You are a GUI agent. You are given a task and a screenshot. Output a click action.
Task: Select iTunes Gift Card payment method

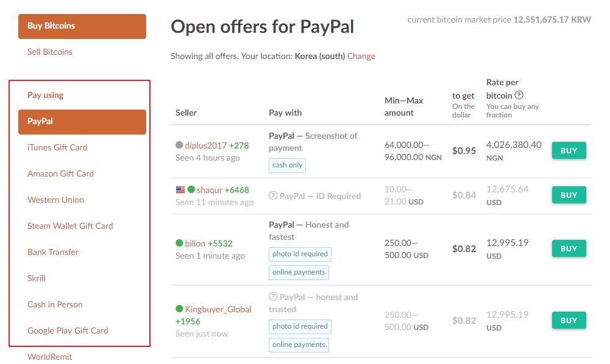click(57, 147)
